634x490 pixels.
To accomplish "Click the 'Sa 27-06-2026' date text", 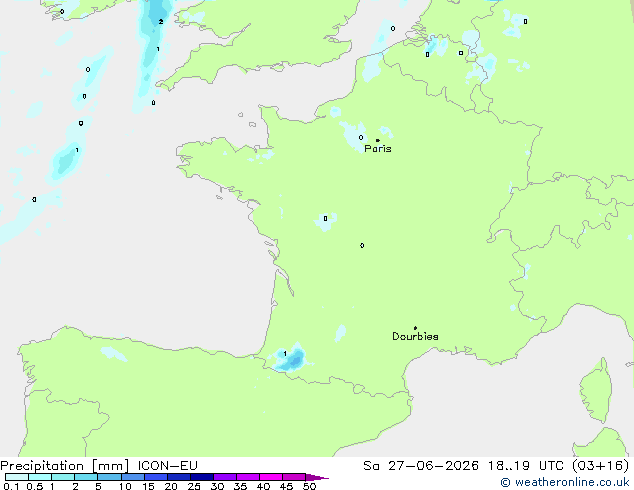I will [x=421, y=466].
